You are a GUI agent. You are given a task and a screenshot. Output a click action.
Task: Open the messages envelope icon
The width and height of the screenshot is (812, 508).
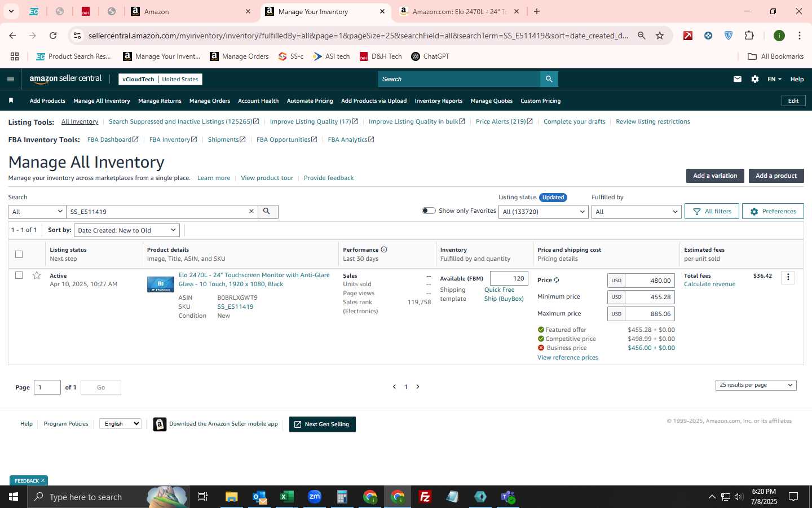pos(737,79)
